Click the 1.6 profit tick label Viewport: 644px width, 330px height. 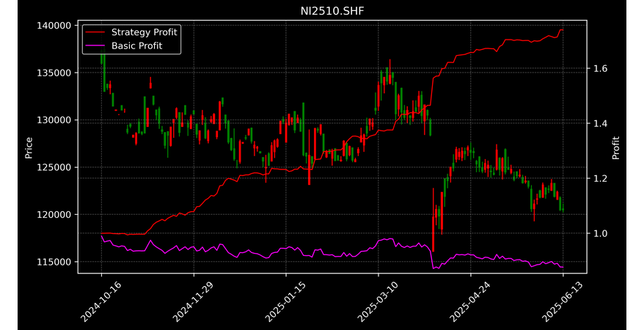[x=600, y=68]
